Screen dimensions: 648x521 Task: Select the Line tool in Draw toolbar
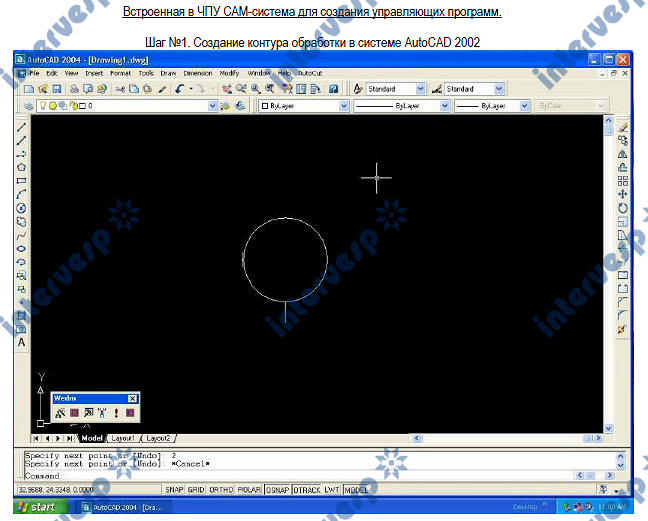(x=22, y=129)
